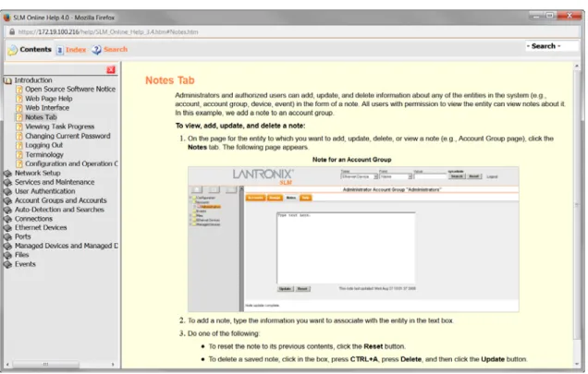Click the Index tab icon
Screen dimensions: 588x374
(59, 50)
